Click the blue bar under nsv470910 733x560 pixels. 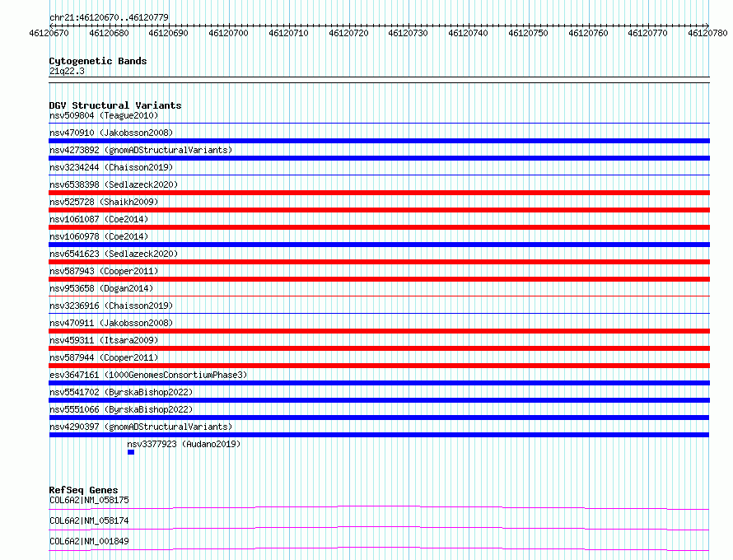click(379, 141)
